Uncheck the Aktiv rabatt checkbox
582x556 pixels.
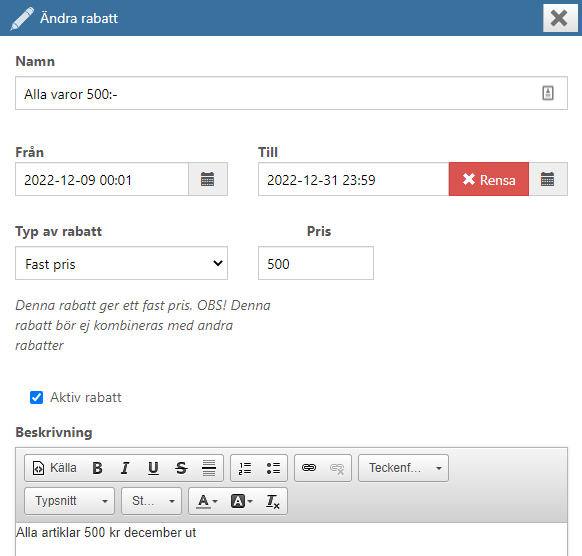36,398
